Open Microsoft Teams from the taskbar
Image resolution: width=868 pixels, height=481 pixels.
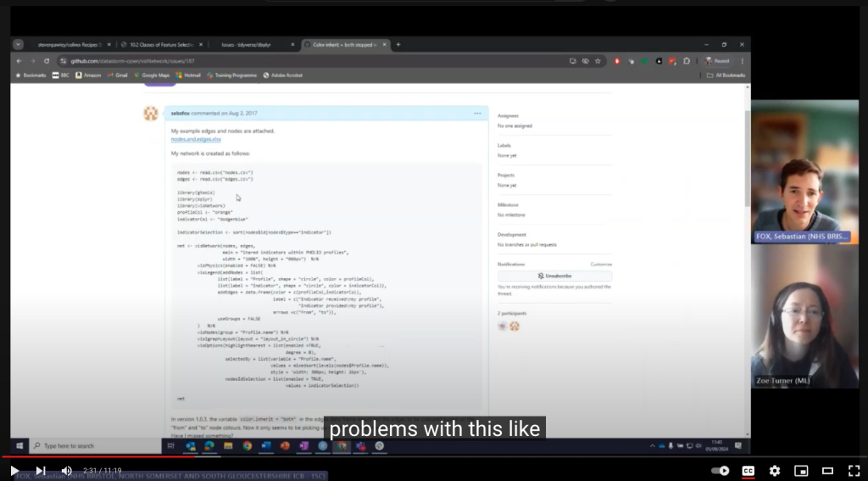pos(360,445)
